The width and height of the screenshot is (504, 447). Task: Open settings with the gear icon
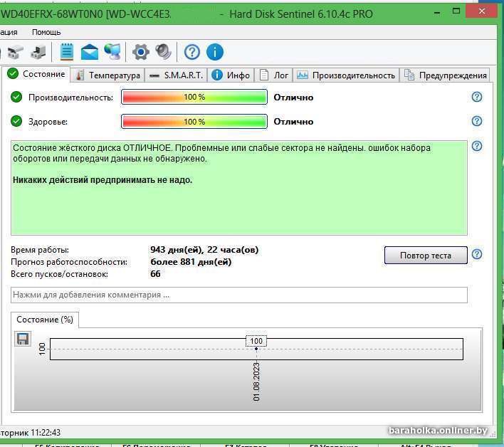point(141,52)
